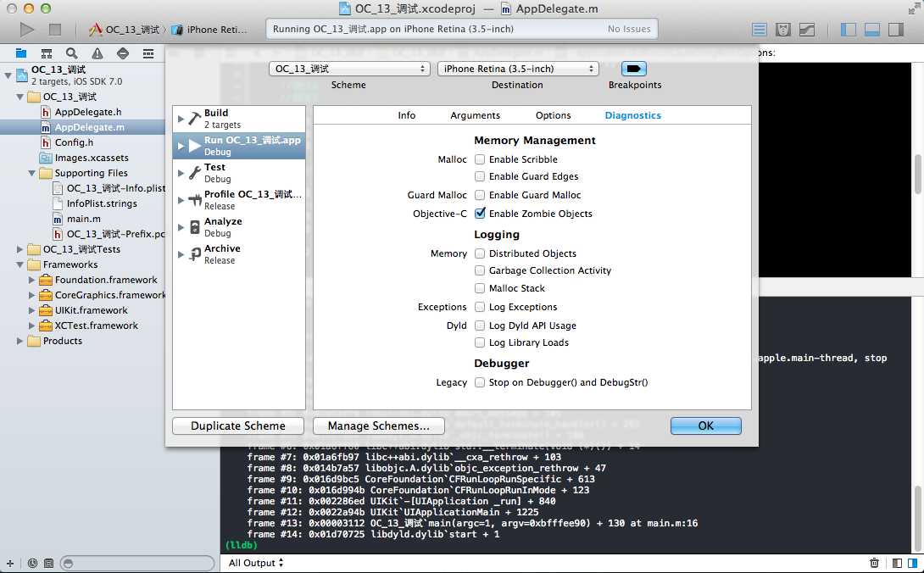Select the Archive action icon
Viewport: 924px width, 573px height.
tap(195, 254)
